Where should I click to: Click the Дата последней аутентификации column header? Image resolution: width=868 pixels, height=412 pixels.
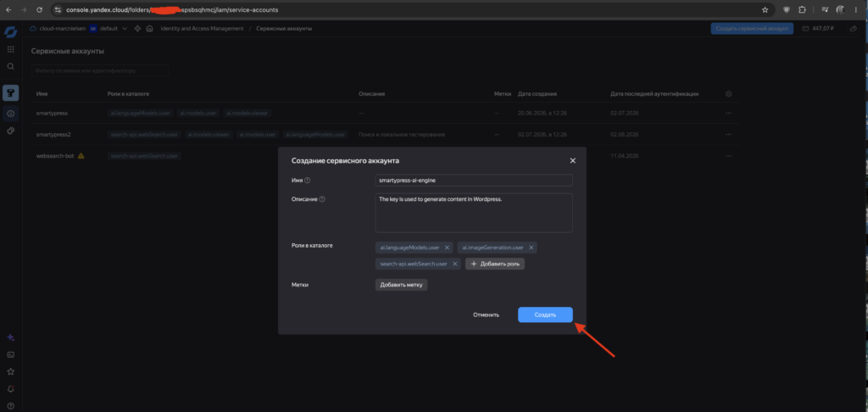(654, 94)
